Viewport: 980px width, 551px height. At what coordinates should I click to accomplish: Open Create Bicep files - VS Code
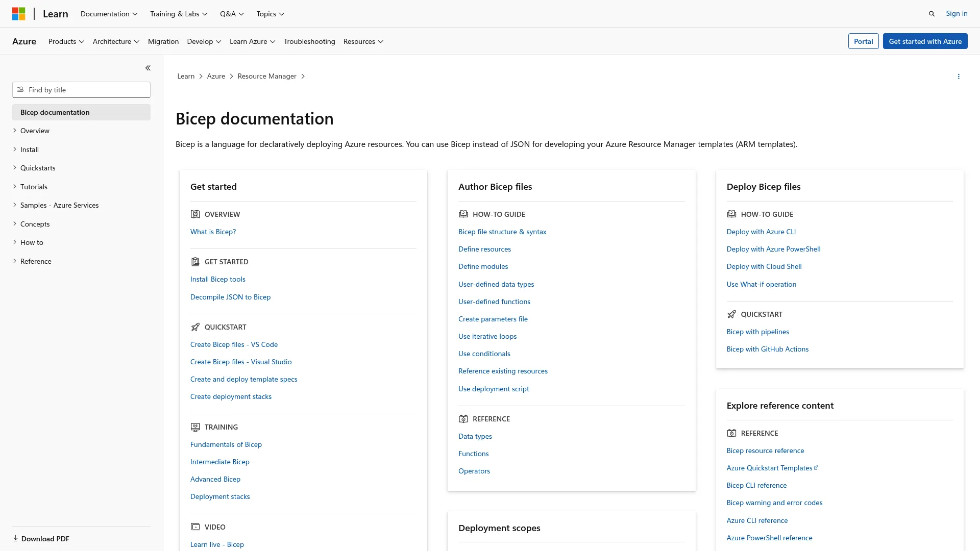pyautogui.click(x=234, y=344)
